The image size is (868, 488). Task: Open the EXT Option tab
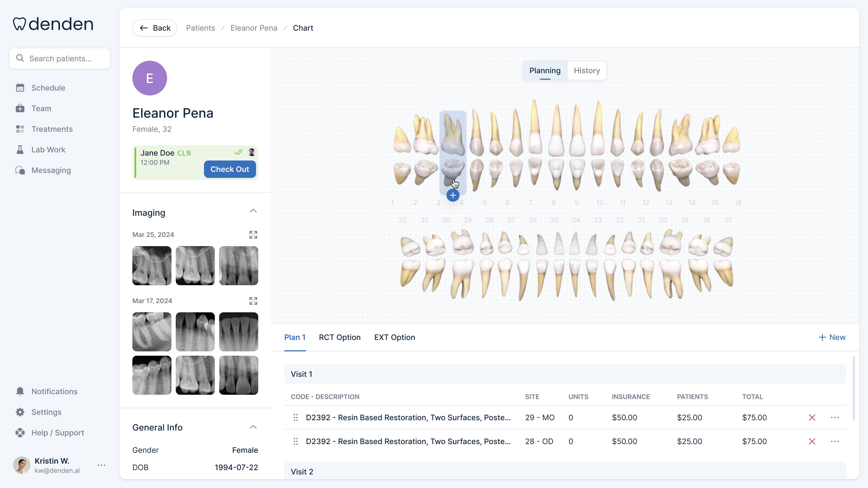coord(394,338)
